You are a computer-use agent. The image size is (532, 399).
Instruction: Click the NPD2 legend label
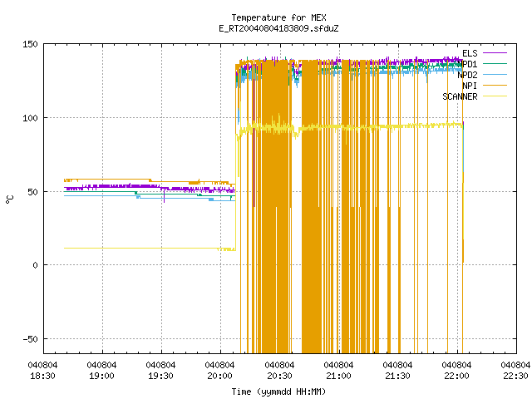pos(467,75)
